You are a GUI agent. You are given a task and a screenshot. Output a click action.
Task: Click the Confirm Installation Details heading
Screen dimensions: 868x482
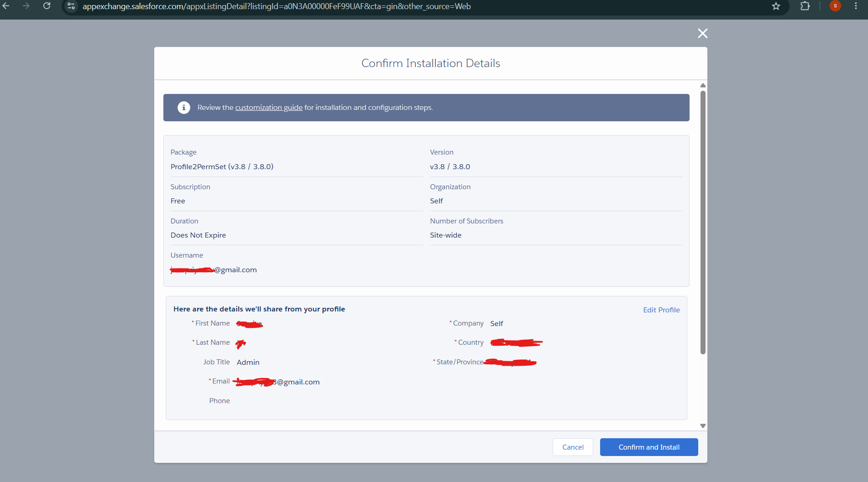coord(431,63)
